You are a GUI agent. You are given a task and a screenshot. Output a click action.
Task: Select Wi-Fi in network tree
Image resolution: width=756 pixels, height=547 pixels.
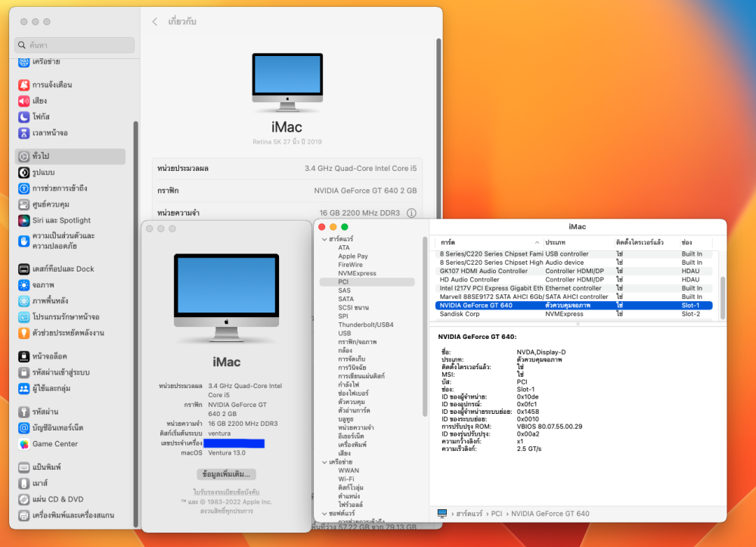coord(346,479)
